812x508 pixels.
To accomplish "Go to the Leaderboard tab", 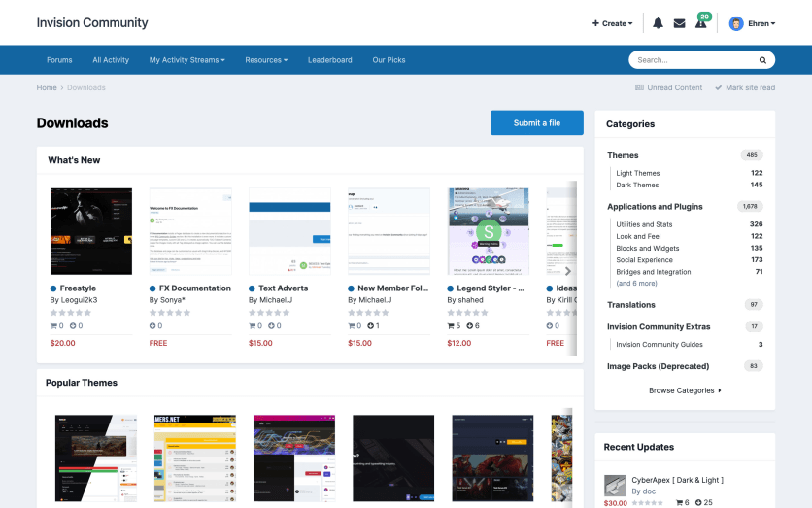I will [330, 60].
